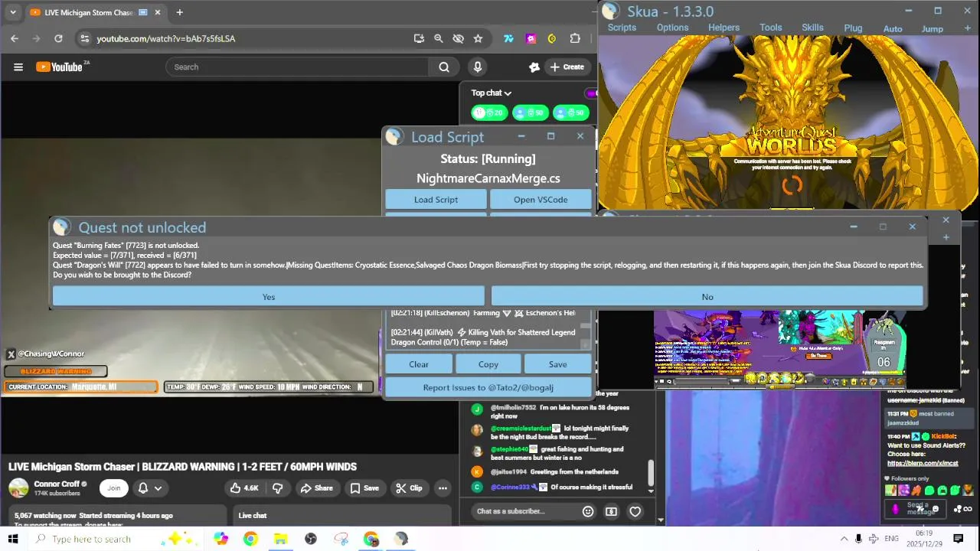Open Snipping Tool from the taskbar
This screenshot has height=551, width=980.
341,539
